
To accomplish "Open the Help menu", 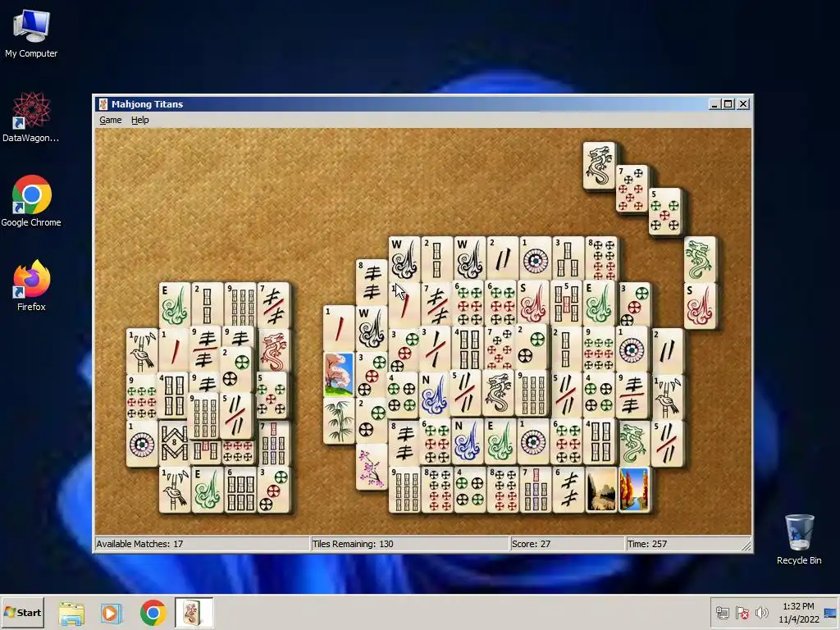I will [x=139, y=120].
